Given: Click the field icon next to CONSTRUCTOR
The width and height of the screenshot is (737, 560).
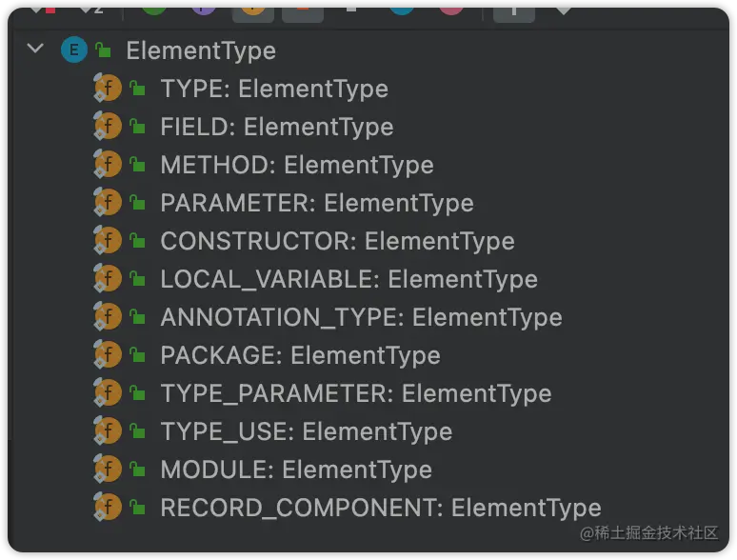Looking at the screenshot, I should [x=109, y=241].
